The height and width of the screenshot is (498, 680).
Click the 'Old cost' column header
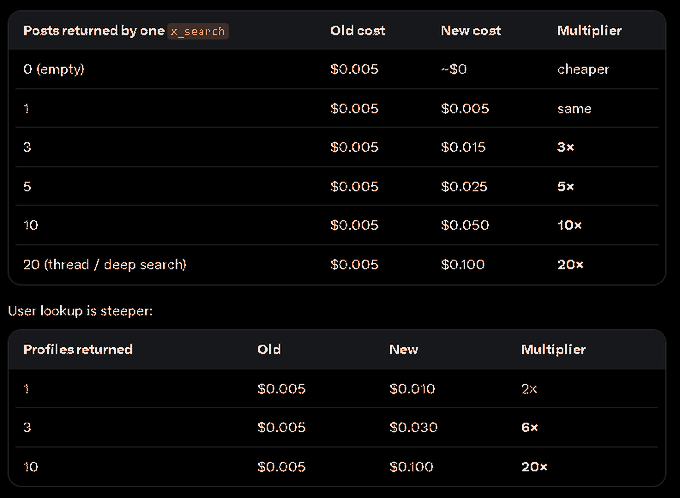pos(357,31)
